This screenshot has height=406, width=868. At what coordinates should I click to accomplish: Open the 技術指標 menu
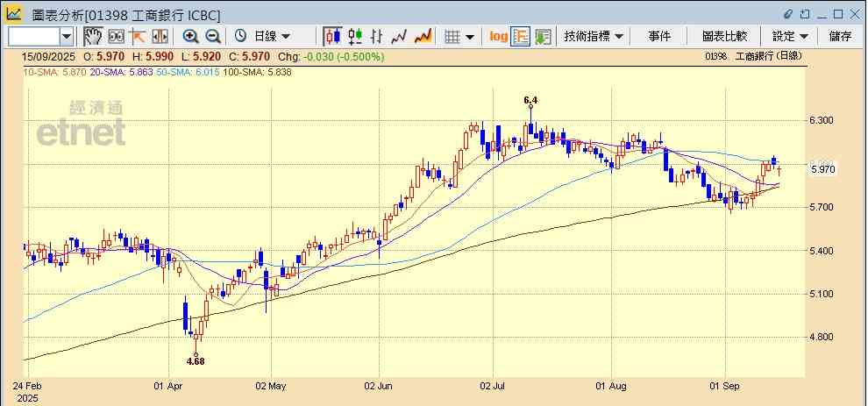(x=594, y=37)
